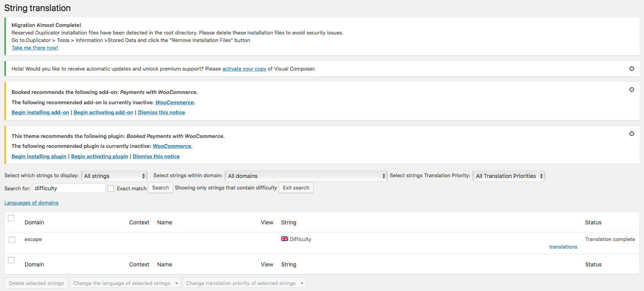This screenshot has width=644, height=291.
Task: Click the top String column header
Action: pyautogui.click(x=289, y=222)
